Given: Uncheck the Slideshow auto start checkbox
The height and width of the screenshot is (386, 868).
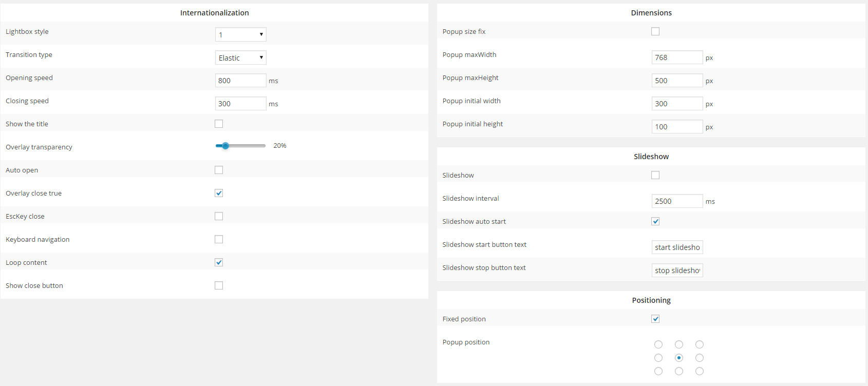Looking at the screenshot, I should (x=655, y=221).
